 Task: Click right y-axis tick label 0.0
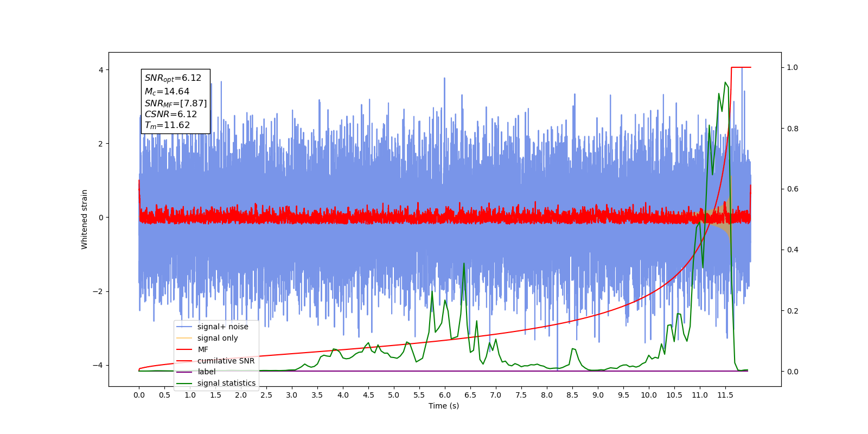[x=793, y=372]
